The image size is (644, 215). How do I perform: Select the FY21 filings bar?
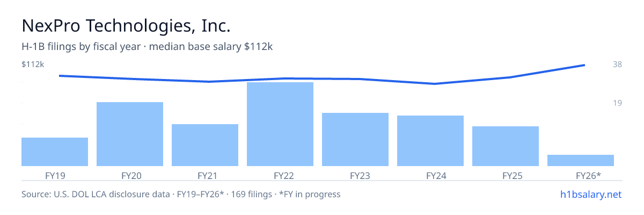pos(205,145)
